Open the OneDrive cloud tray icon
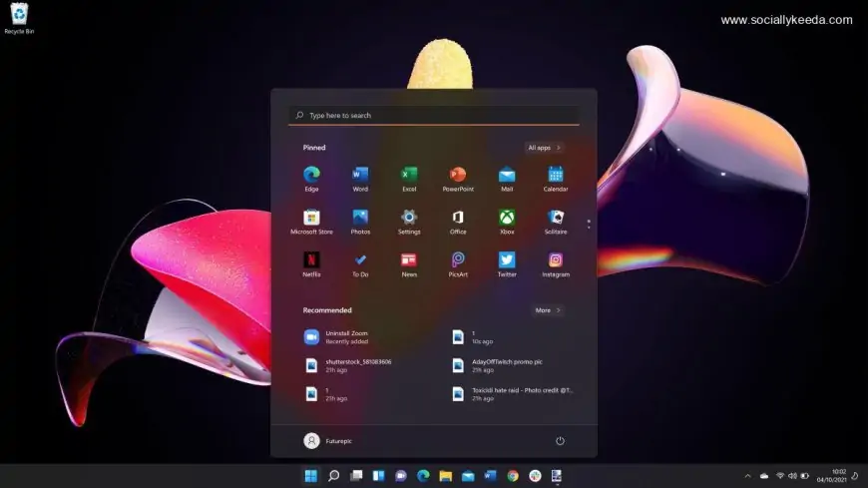868x488 pixels. tap(764, 476)
